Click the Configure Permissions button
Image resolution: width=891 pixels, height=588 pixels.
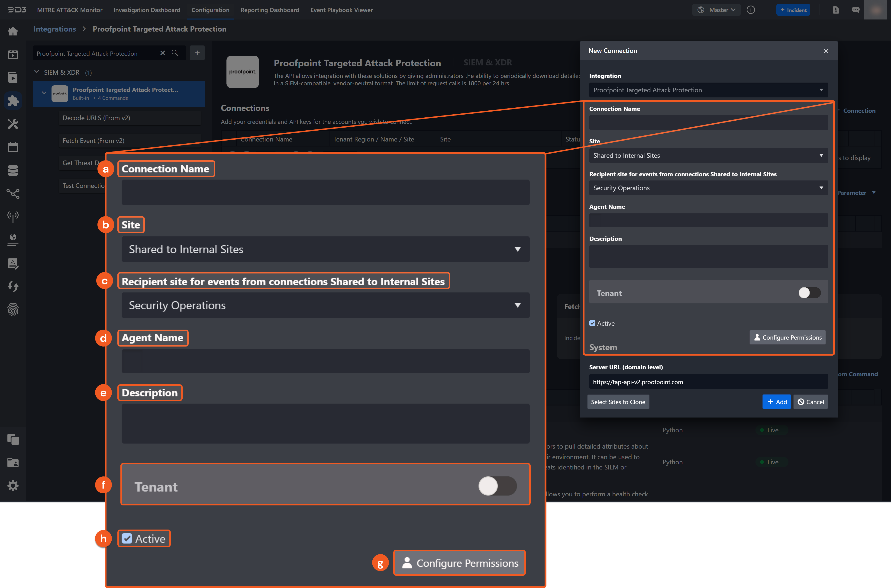click(788, 337)
